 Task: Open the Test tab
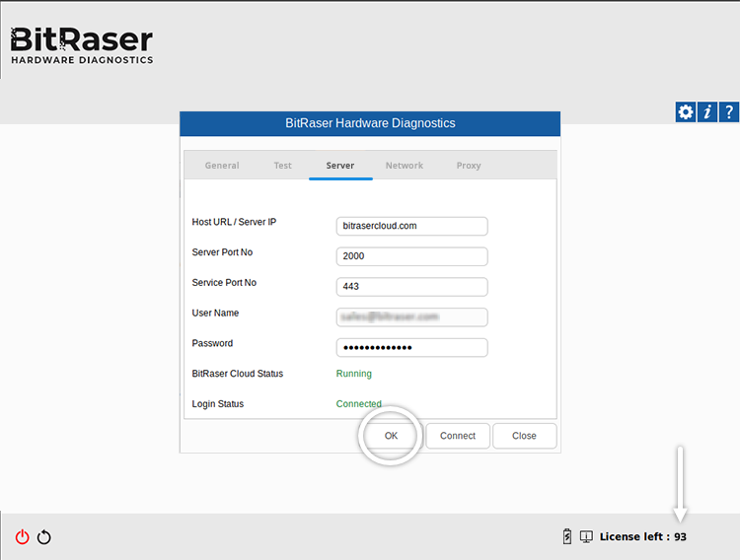282,166
